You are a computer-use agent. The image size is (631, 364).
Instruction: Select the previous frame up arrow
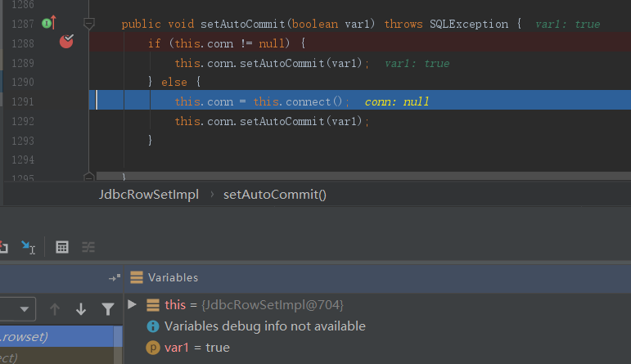55,309
